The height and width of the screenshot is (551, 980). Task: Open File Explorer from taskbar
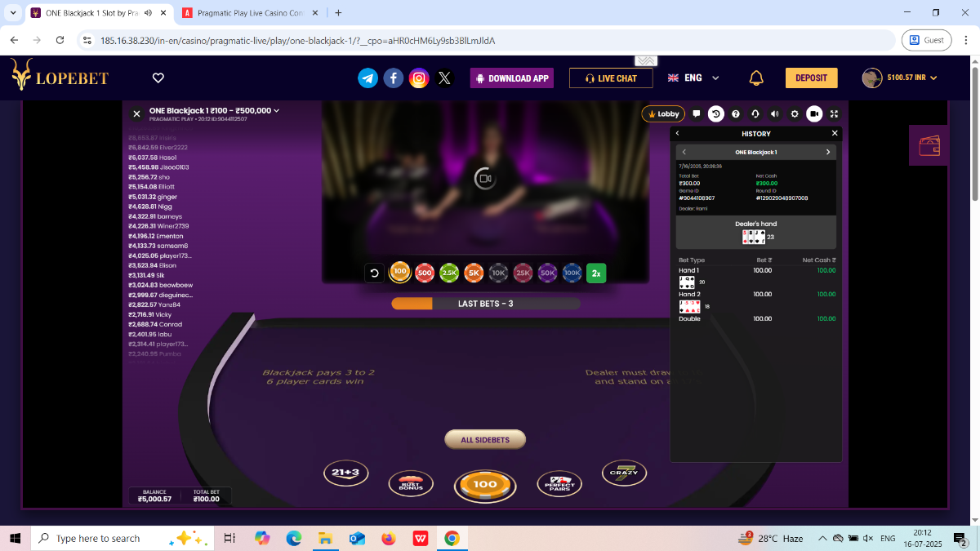[x=325, y=539]
